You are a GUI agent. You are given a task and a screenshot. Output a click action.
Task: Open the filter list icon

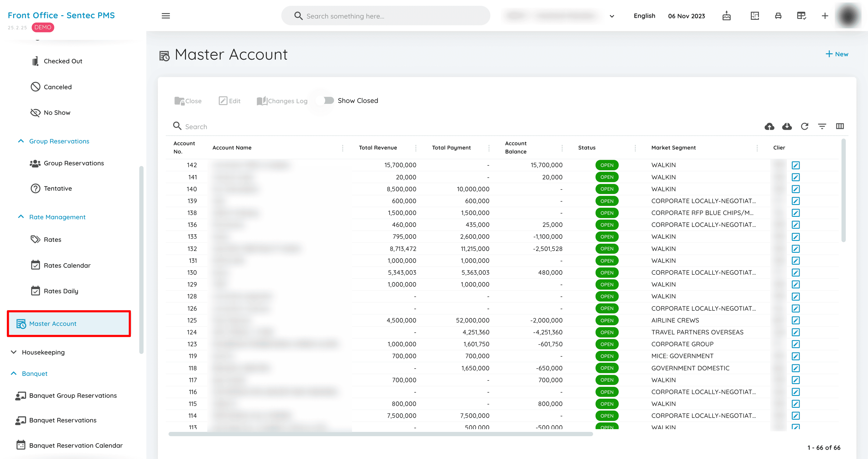(x=822, y=126)
